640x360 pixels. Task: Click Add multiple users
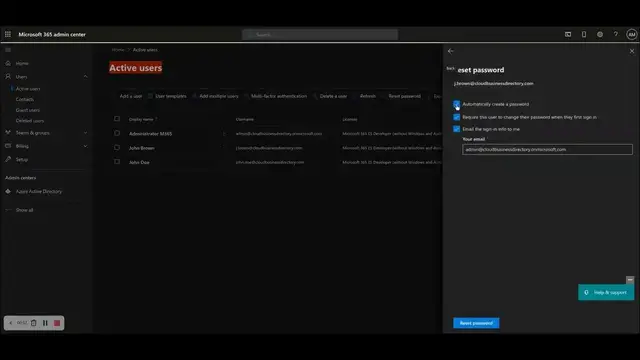219,96
